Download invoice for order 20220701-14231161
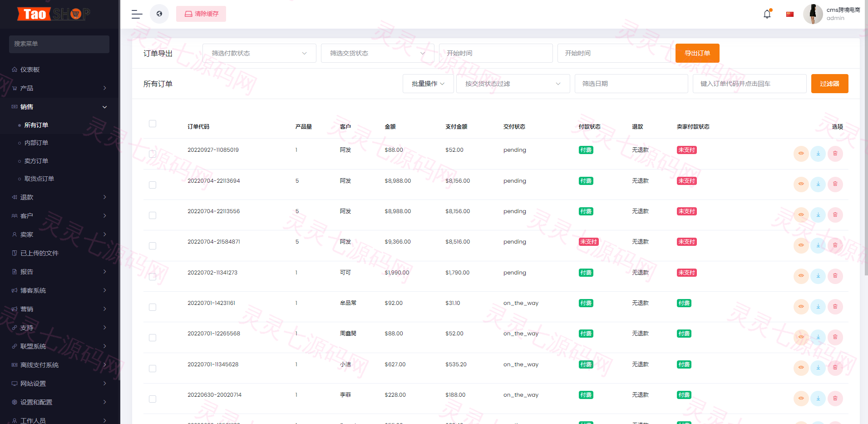This screenshot has height=424, width=868. [818, 306]
